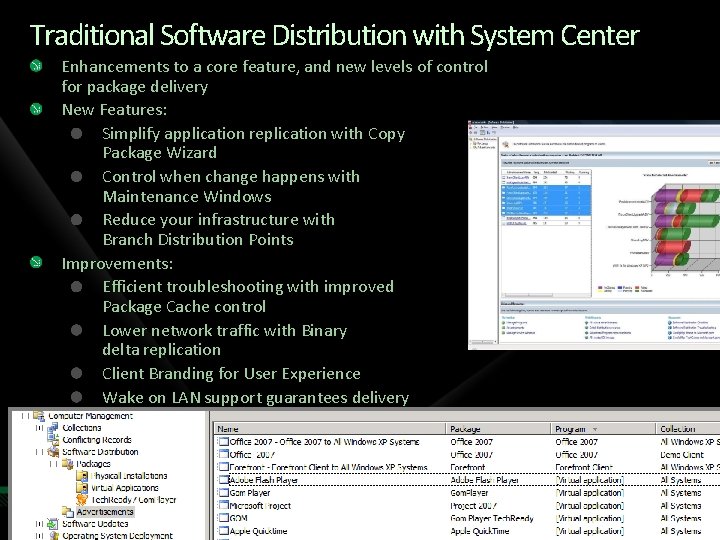Sort list by Program column header
The image size is (720, 540).
[x=603, y=429]
